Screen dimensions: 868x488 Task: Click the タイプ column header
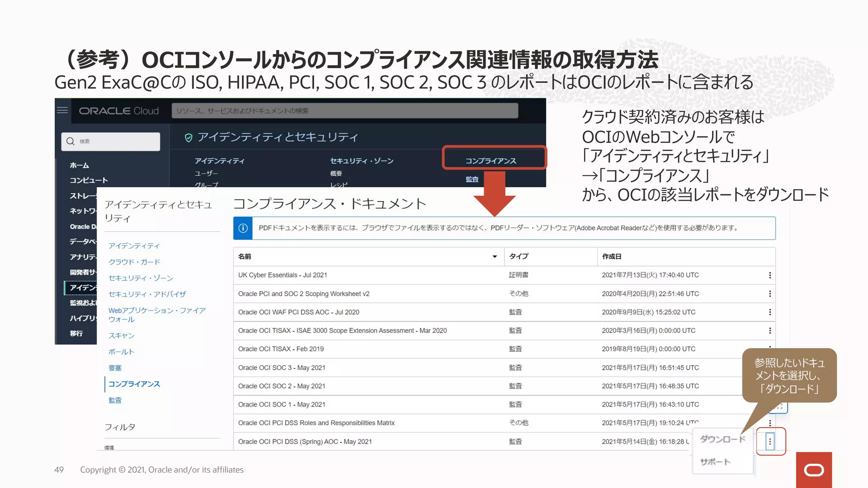[x=519, y=256]
